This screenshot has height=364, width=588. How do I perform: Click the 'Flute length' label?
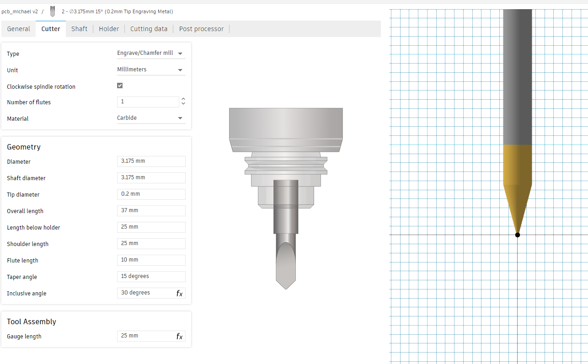(x=22, y=261)
